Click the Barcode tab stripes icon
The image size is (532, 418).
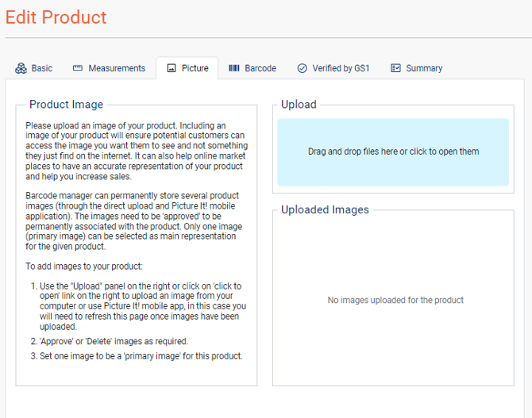point(234,68)
